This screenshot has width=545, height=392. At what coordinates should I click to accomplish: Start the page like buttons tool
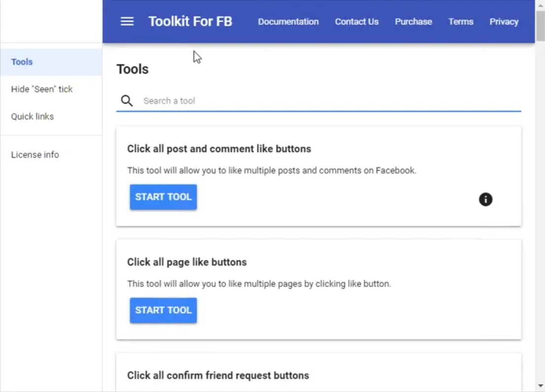point(163,310)
